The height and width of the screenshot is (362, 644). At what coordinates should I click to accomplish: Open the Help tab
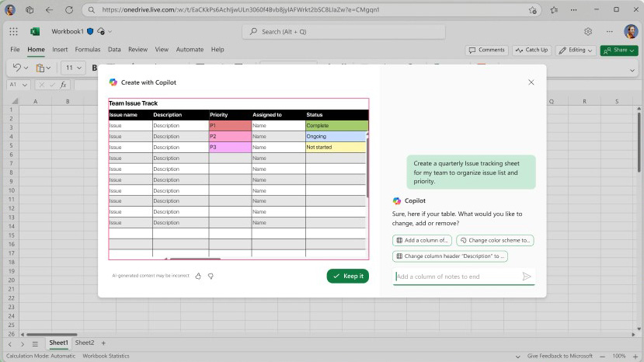(x=218, y=49)
